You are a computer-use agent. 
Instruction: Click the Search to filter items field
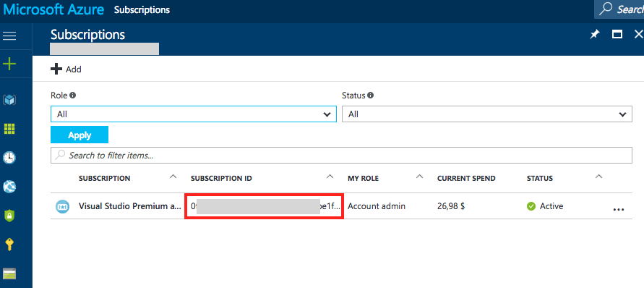pyautogui.click(x=341, y=155)
